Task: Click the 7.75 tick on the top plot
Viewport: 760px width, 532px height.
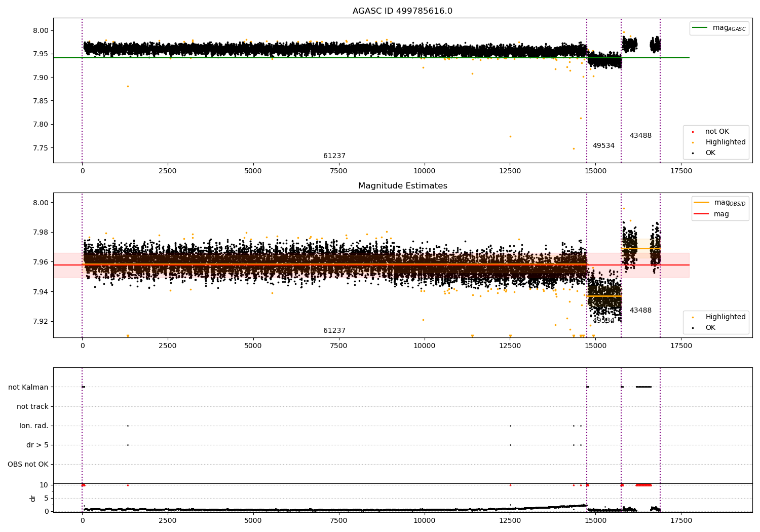Action: [41, 148]
